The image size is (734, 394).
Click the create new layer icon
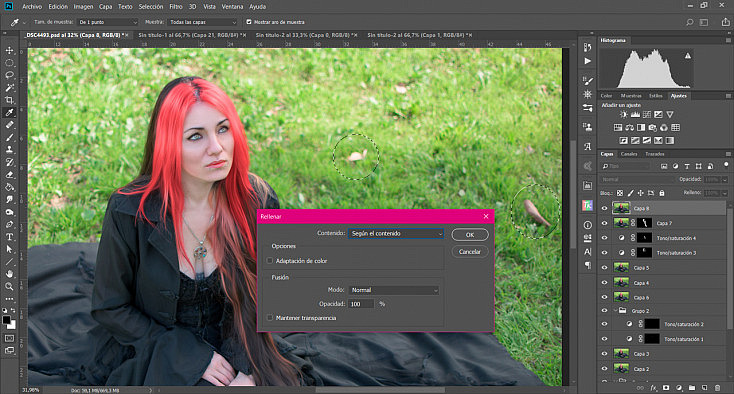coord(705,388)
